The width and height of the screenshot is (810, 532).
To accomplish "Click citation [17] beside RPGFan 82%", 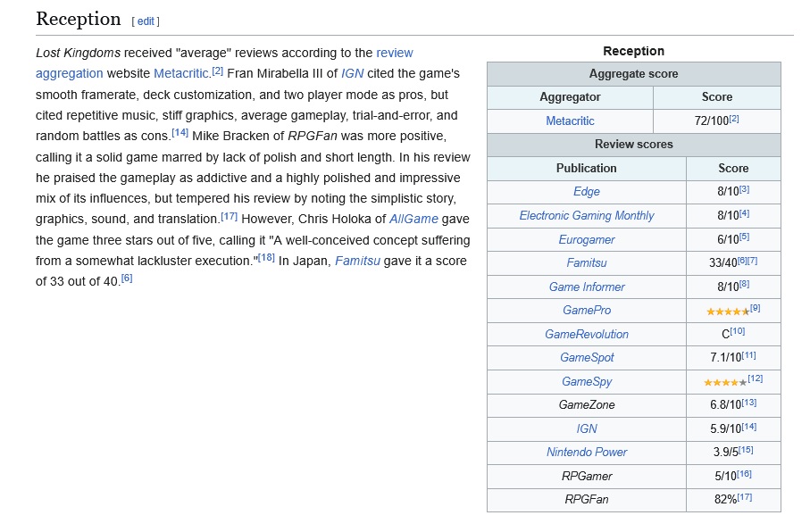I will (x=745, y=497).
